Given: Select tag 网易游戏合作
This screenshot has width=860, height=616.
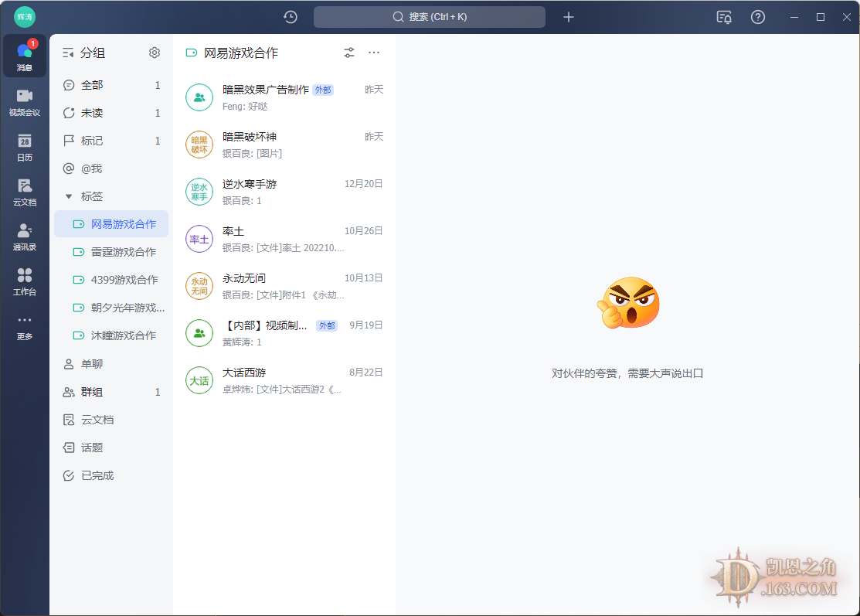Looking at the screenshot, I should (x=111, y=224).
